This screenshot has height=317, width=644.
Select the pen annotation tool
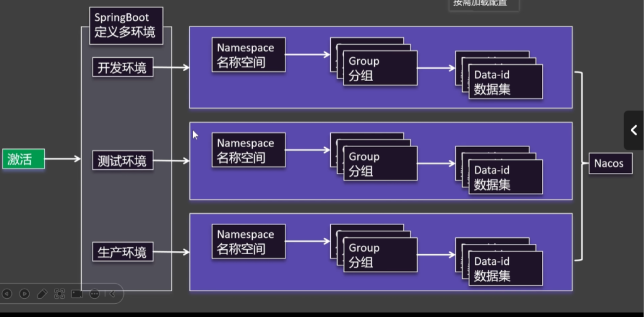[42, 294]
